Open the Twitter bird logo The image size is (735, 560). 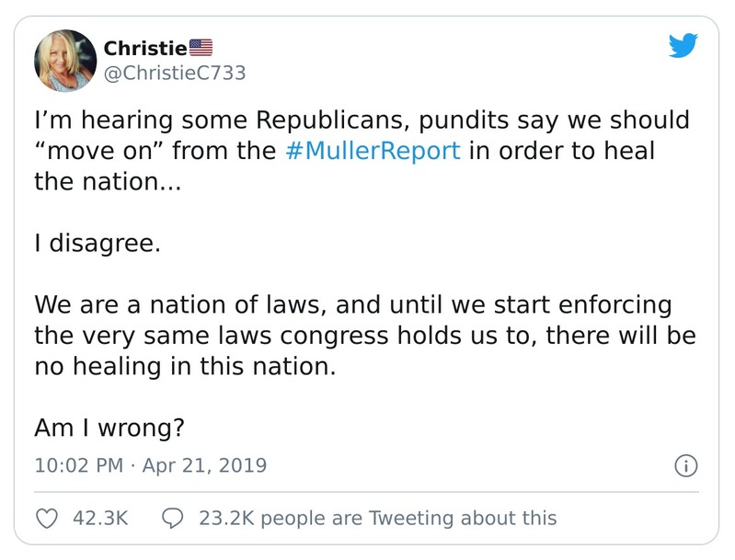tap(683, 45)
